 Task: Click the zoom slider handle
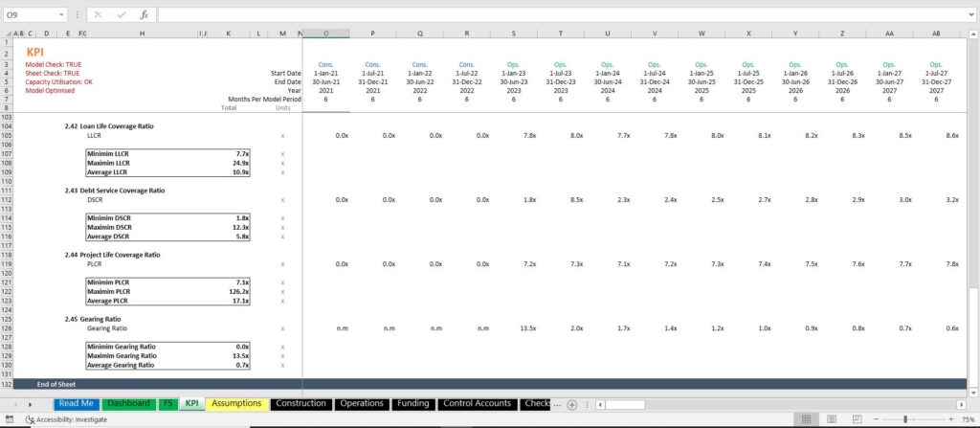coord(905,419)
